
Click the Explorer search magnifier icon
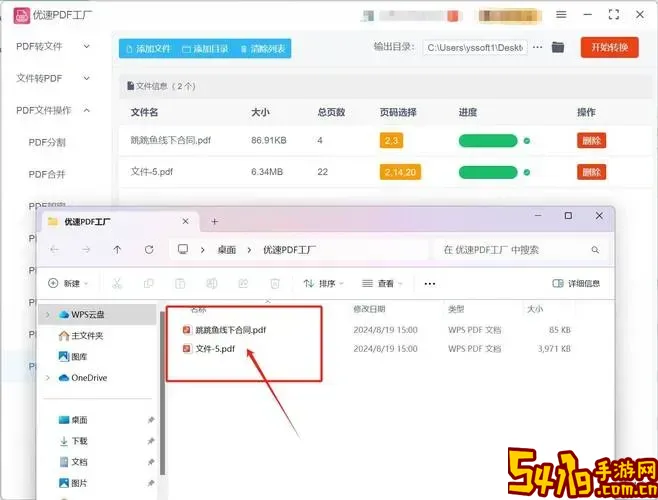tap(595, 250)
